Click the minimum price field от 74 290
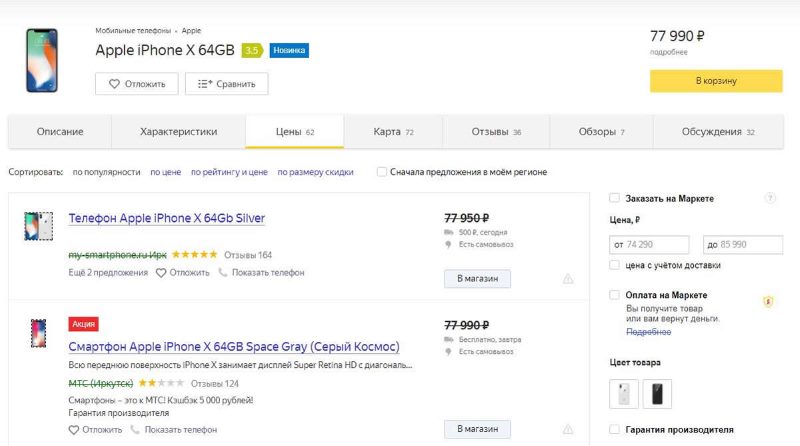This screenshot has width=800, height=446. [649, 244]
